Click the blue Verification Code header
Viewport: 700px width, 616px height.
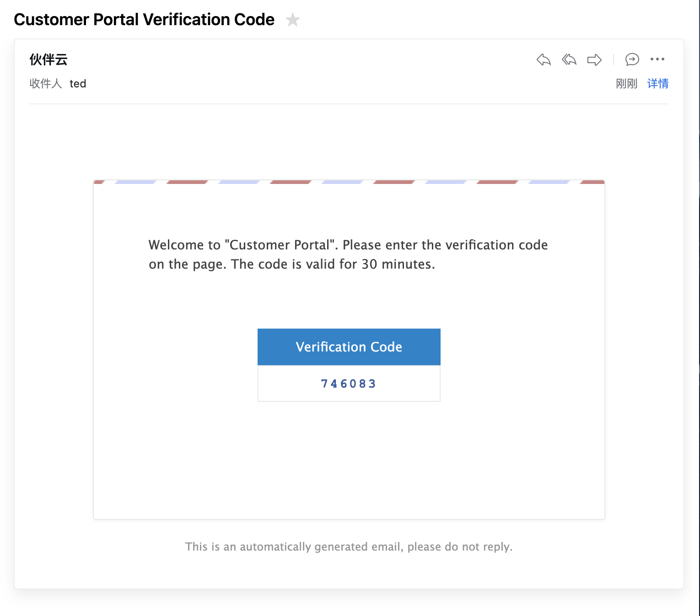point(349,347)
